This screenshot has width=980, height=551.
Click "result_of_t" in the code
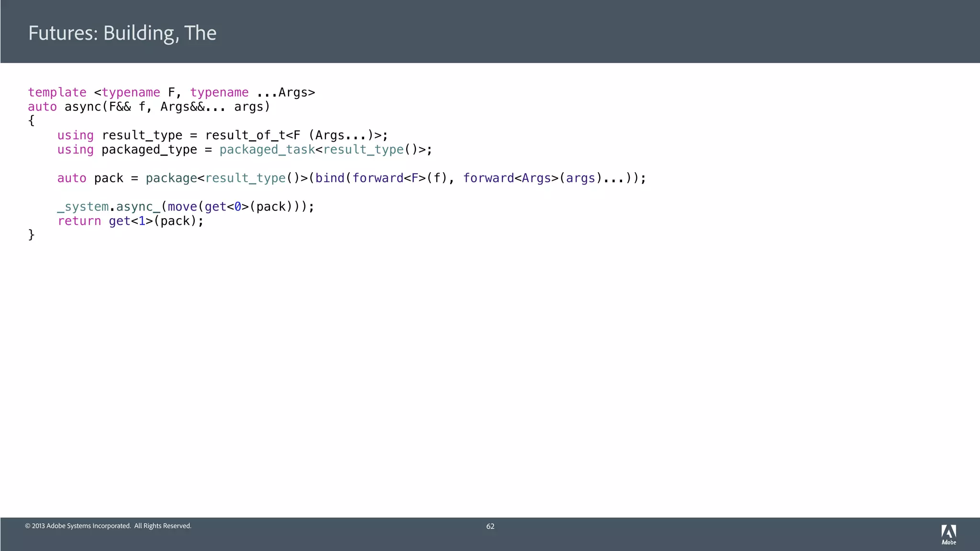tap(245, 135)
